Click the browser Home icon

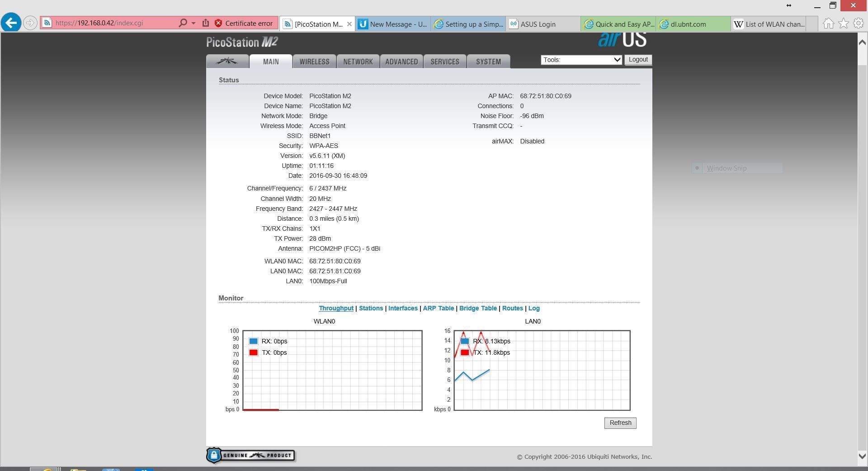[x=828, y=24]
